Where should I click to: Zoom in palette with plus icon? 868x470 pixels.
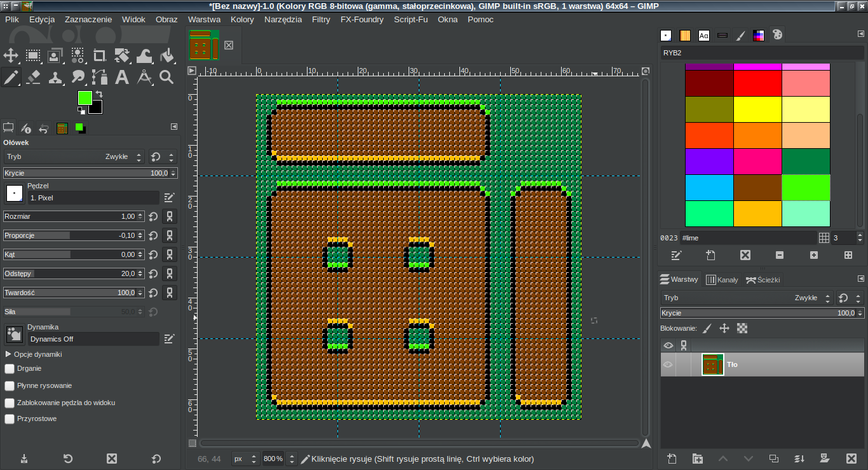814,255
